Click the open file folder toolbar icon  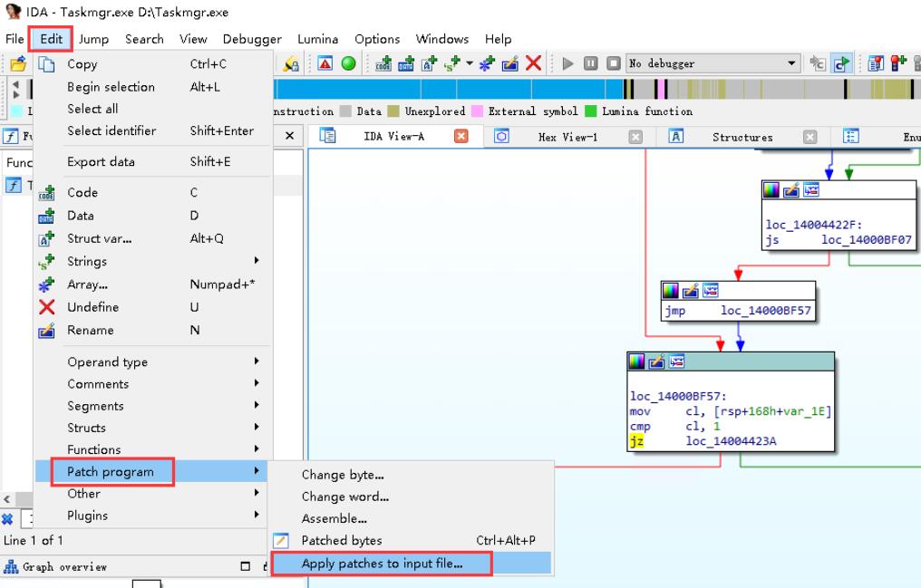[x=18, y=63]
